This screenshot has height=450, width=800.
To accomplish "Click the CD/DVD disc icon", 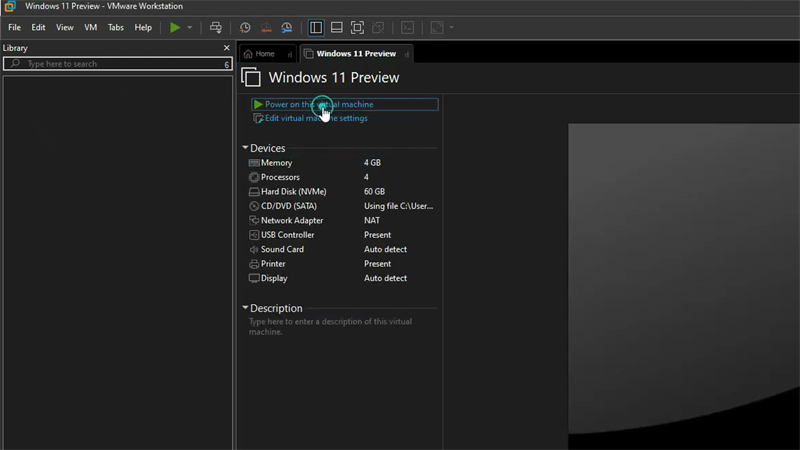I will (254, 206).
